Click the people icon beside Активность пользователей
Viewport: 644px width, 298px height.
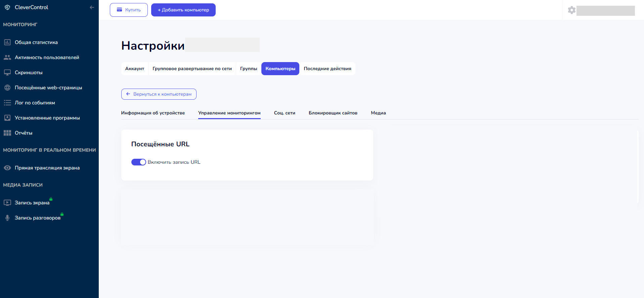(7, 57)
